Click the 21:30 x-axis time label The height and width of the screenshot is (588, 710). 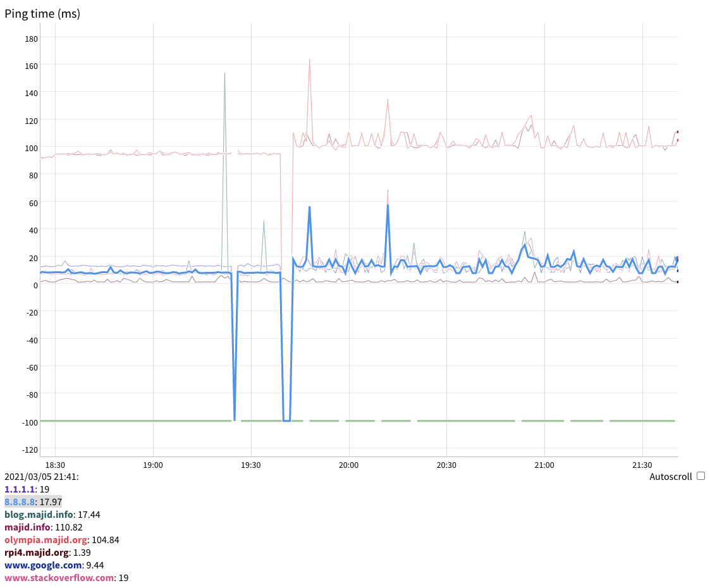click(x=642, y=465)
